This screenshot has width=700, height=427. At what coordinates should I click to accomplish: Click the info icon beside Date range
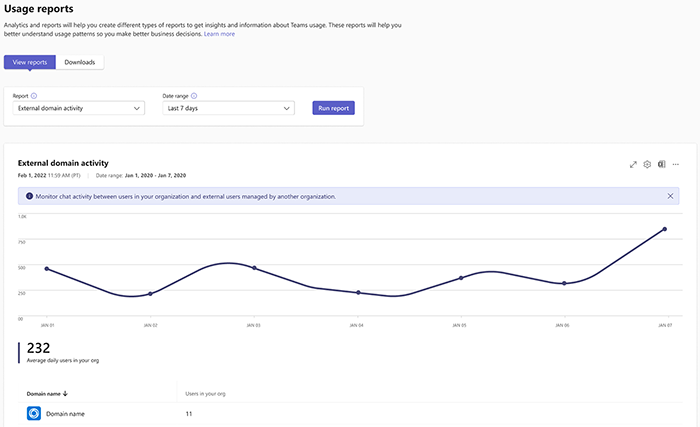[194, 96]
